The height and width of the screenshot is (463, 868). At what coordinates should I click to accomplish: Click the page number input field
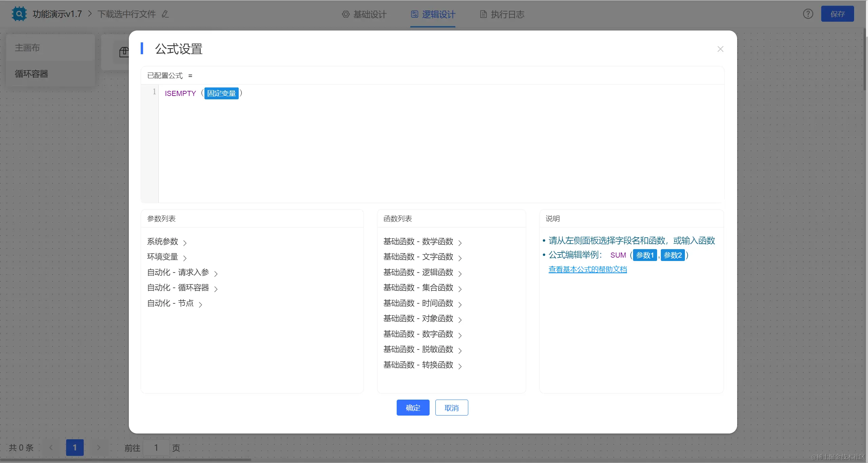(156, 448)
